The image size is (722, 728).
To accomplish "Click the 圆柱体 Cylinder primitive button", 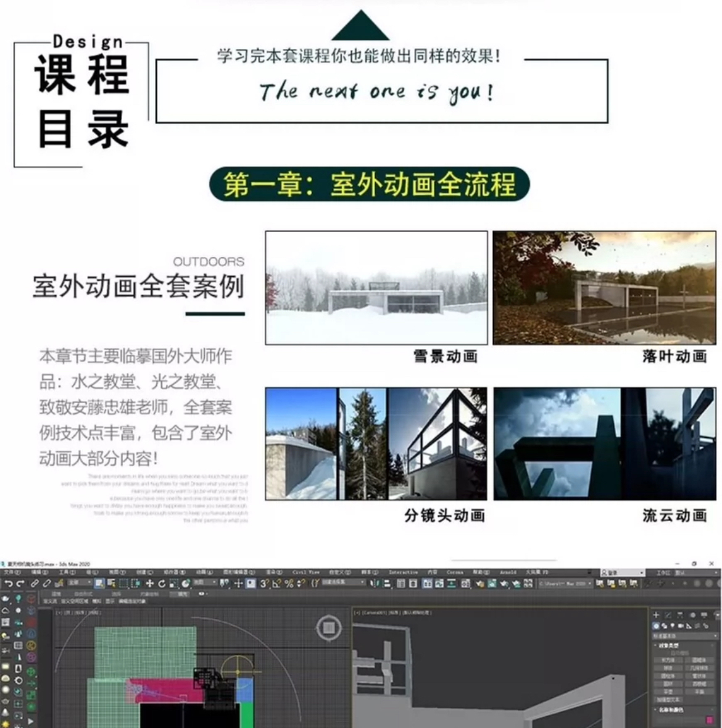I will pos(668,676).
